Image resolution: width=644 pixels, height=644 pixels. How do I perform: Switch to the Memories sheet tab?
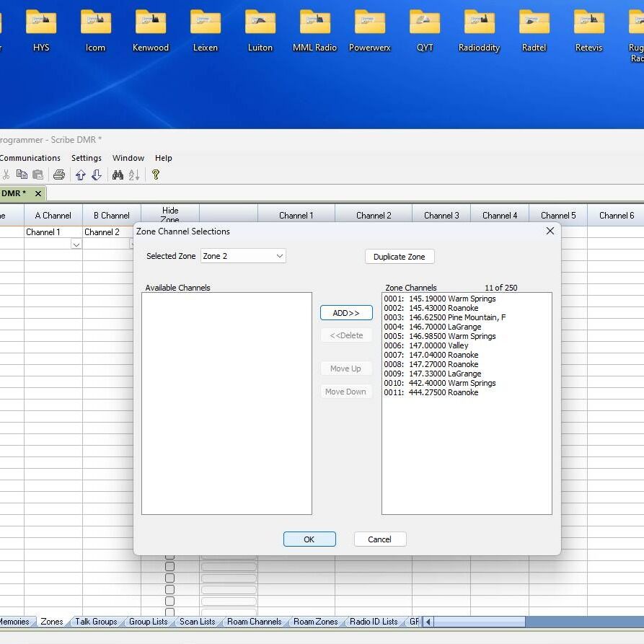click(15, 622)
